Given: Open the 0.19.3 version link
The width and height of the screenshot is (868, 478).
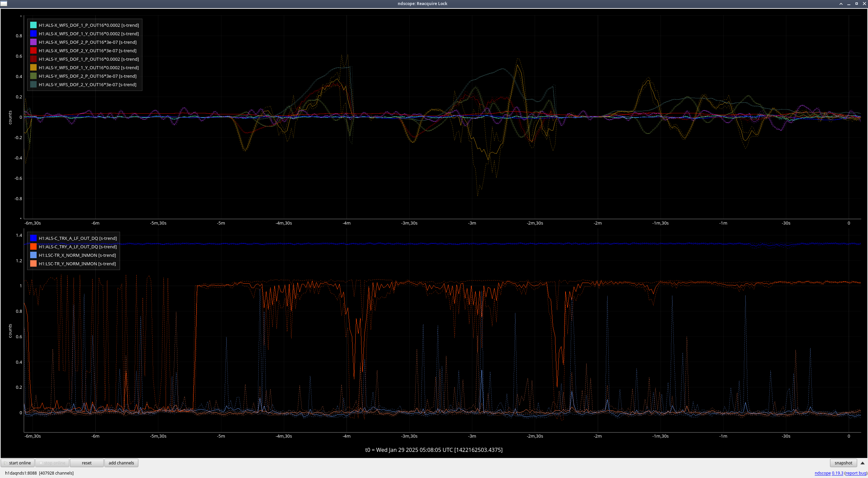Looking at the screenshot, I should pos(837,473).
